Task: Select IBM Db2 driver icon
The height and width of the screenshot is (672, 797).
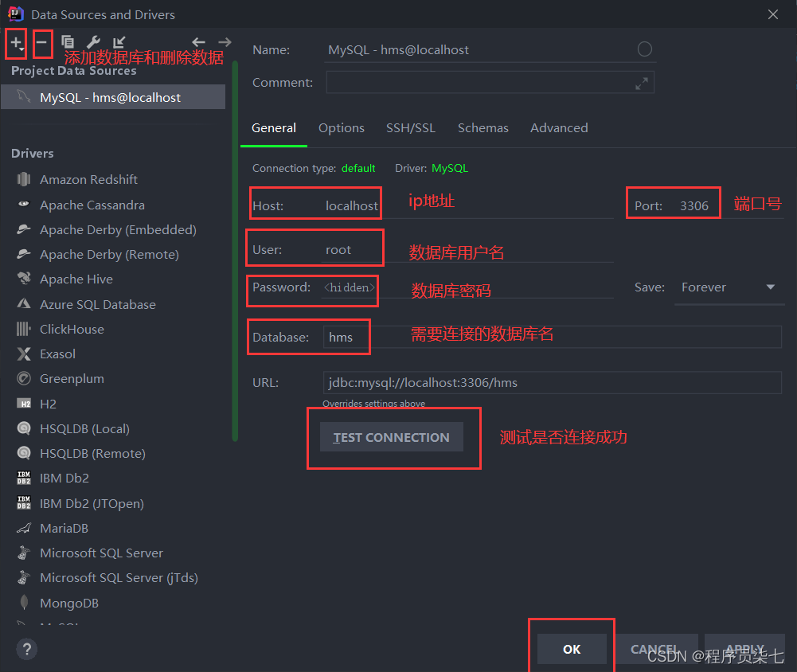Action: tap(24, 478)
